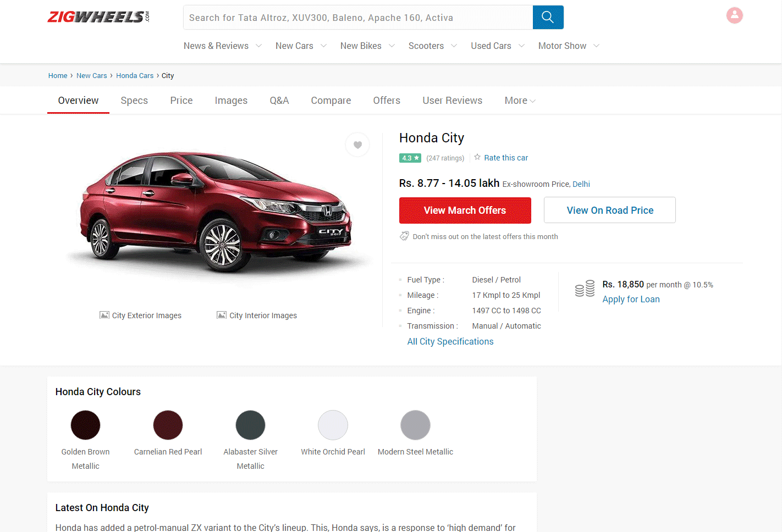Choose Alabaster Silver Metallic colour swatch
This screenshot has height=532, width=782.
(x=250, y=425)
